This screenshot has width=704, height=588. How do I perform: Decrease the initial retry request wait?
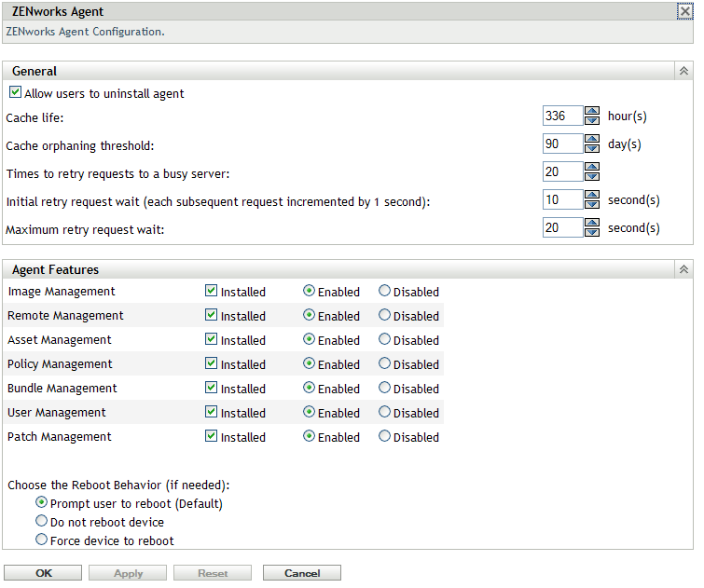(591, 205)
